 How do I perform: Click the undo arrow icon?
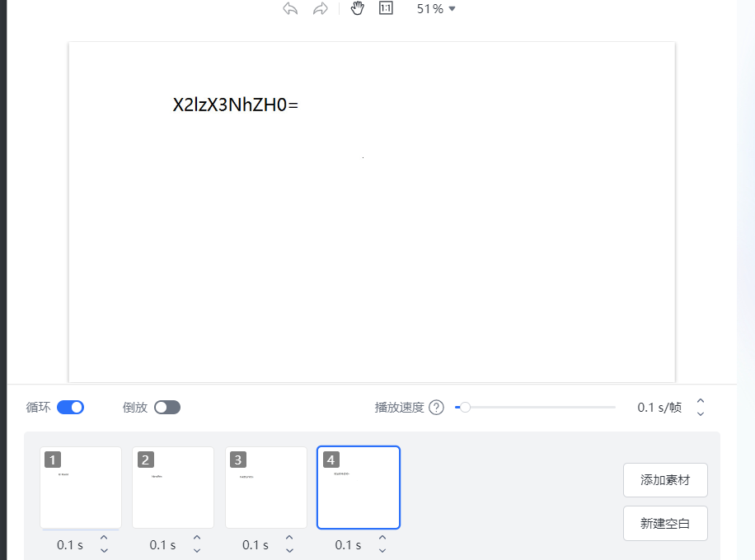(290, 9)
